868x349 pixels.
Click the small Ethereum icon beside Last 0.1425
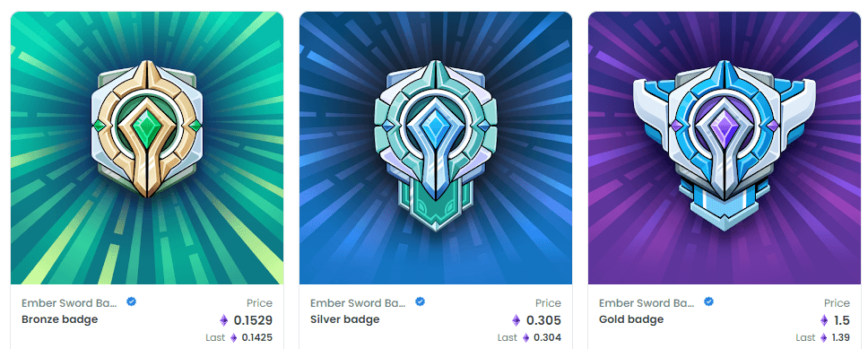click(x=234, y=337)
